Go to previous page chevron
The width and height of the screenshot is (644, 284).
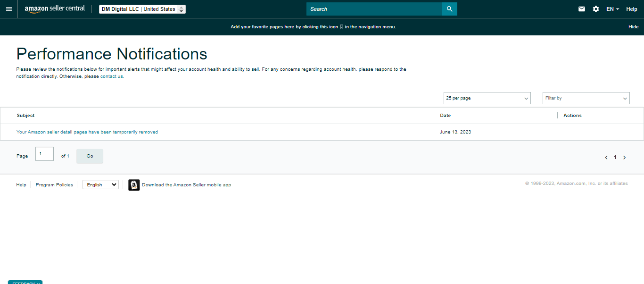click(x=606, y=158)
